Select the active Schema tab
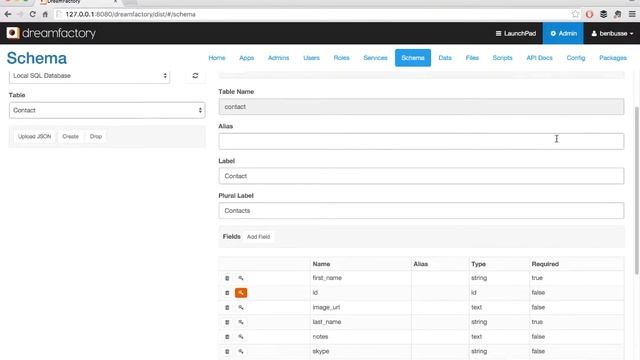The width and height of the screenshot is (640, 360). point(413,58)
